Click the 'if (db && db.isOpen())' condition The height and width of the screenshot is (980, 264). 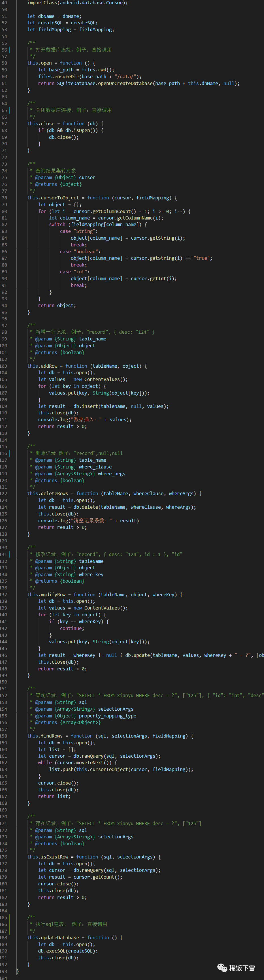(71, 131)
